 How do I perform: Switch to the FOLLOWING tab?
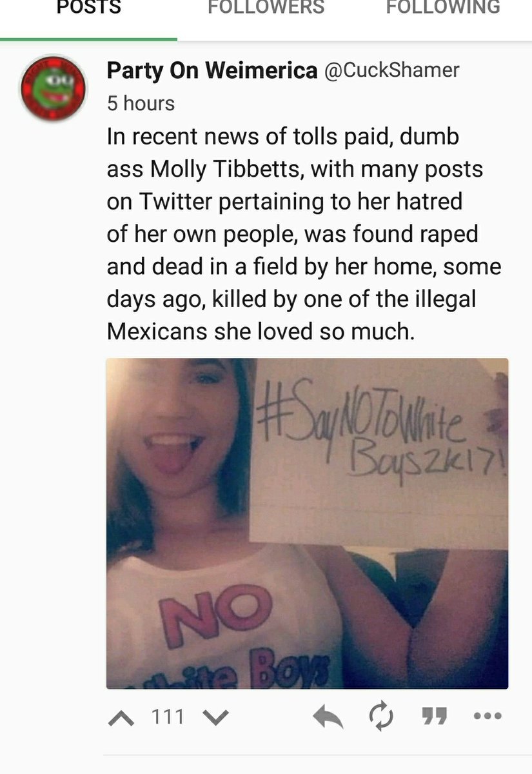(x=443, y=8)
